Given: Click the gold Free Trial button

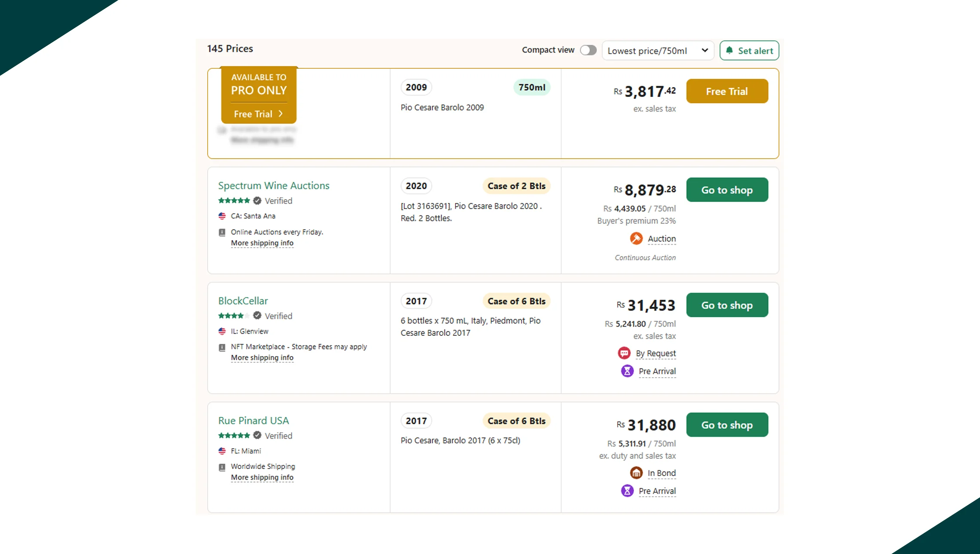Looking at the screenshot, I should click(727, 91).
